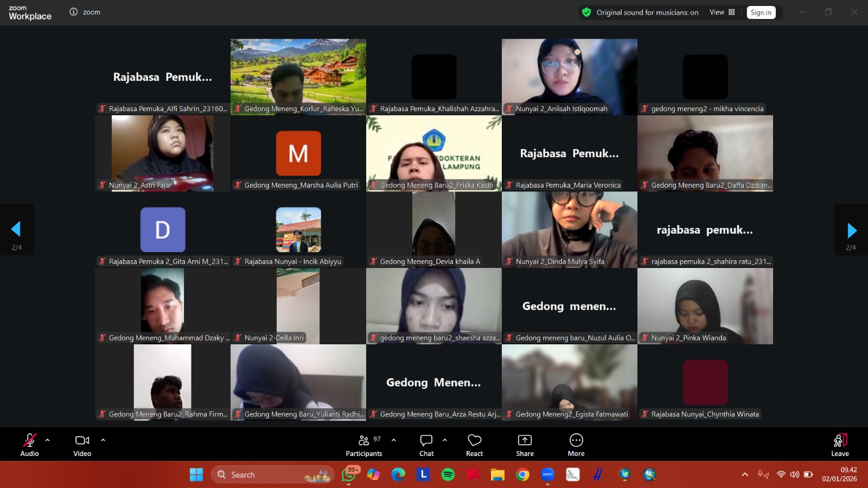
Task: Expand the arrow next to Participants
Action: click(394, 440)
